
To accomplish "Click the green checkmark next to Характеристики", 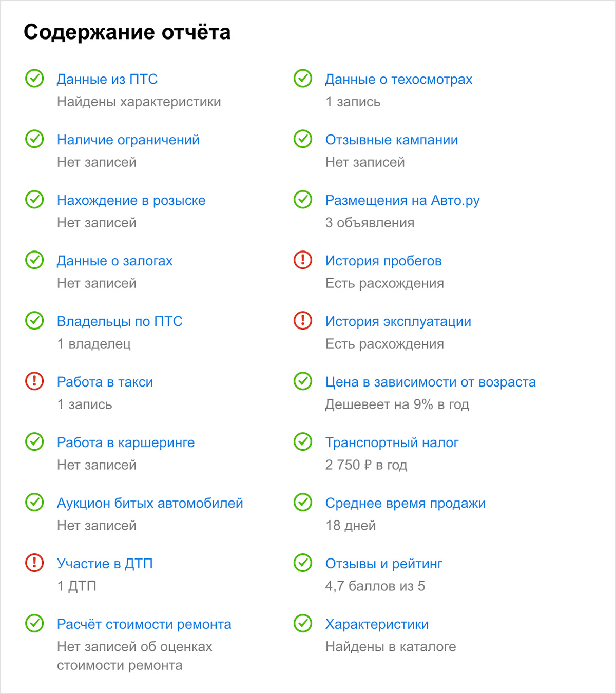I will coord(303,624).
